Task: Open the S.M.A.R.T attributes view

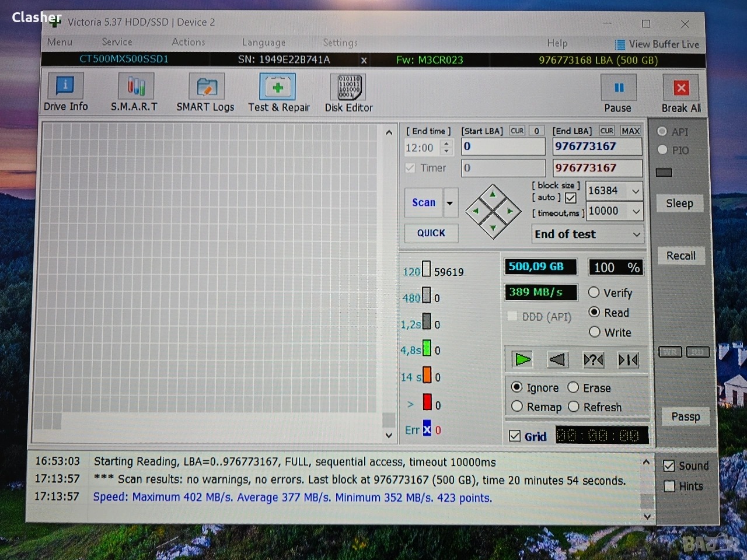Action: point(135,92)
